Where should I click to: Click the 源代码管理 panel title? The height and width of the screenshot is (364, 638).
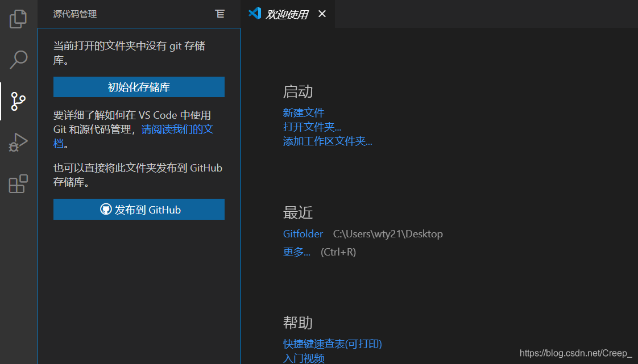pyautogui.click(x=75, y=14)
